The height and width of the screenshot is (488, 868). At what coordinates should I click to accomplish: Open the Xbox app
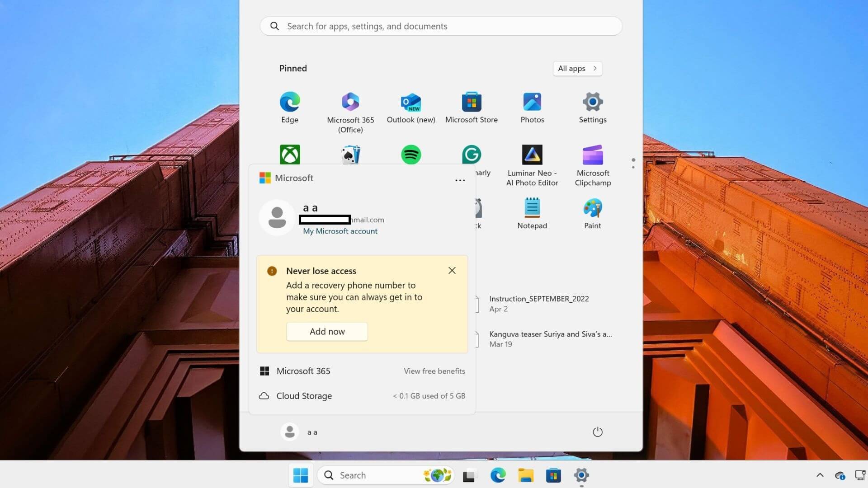click(x=290, y=155)
